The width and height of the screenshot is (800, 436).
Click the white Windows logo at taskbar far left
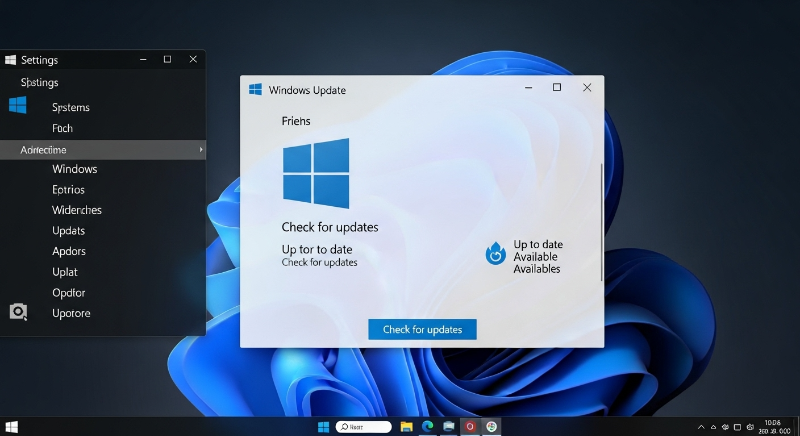(x=11, y=427)
